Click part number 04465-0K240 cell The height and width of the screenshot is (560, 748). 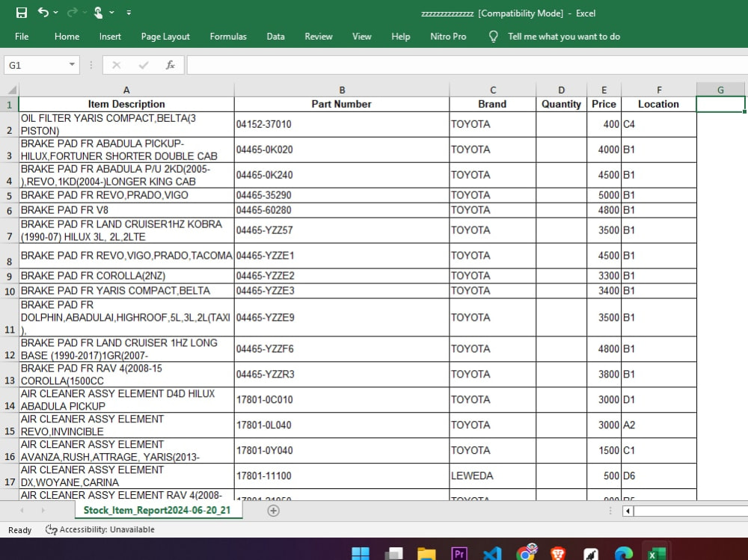342,175
